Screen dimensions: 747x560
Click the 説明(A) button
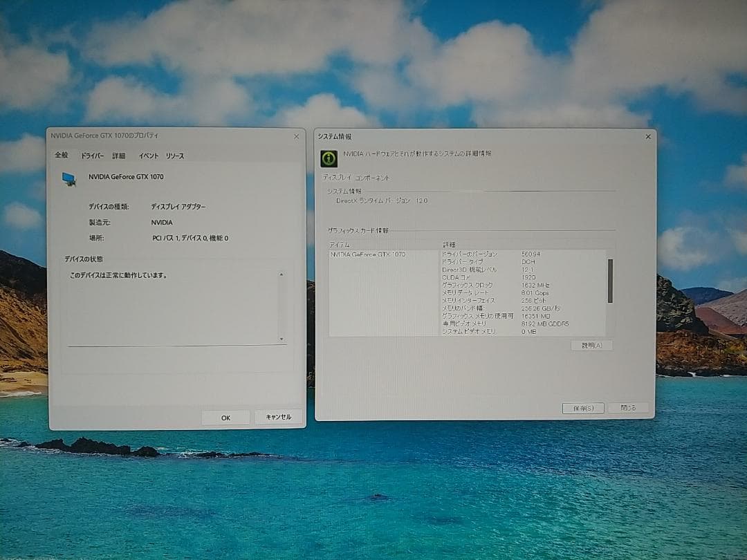[x=591, y=346]
